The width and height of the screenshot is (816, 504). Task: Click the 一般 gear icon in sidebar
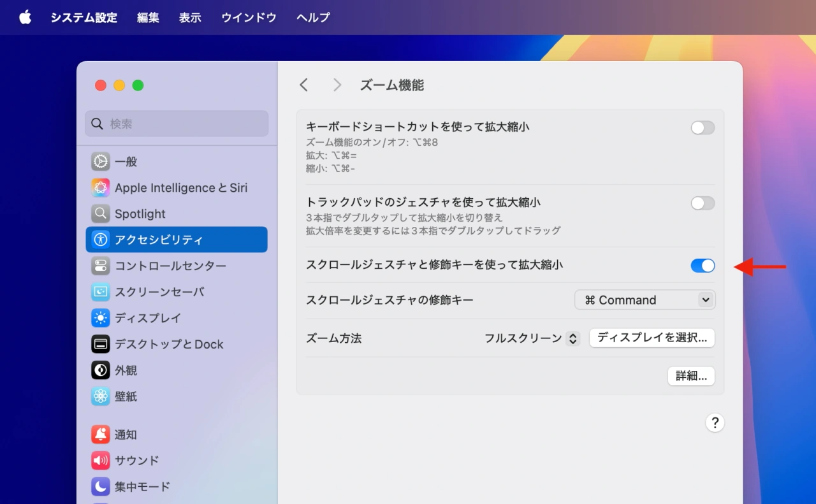(x=100, y=162)
